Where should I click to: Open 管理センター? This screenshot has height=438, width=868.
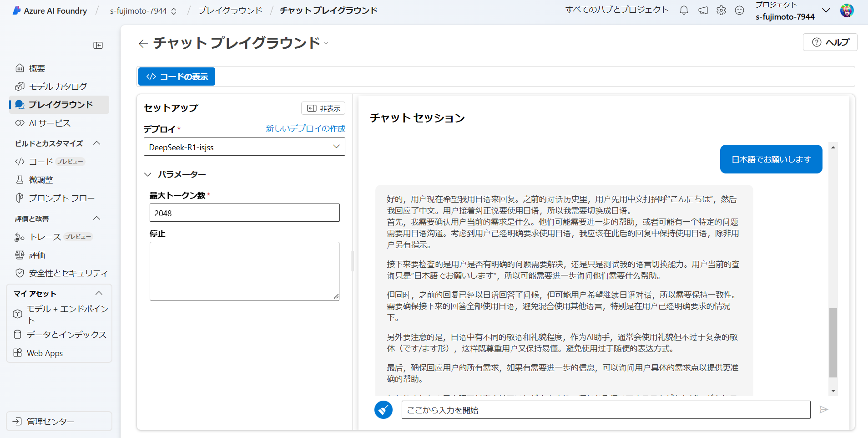coord(59,421)
